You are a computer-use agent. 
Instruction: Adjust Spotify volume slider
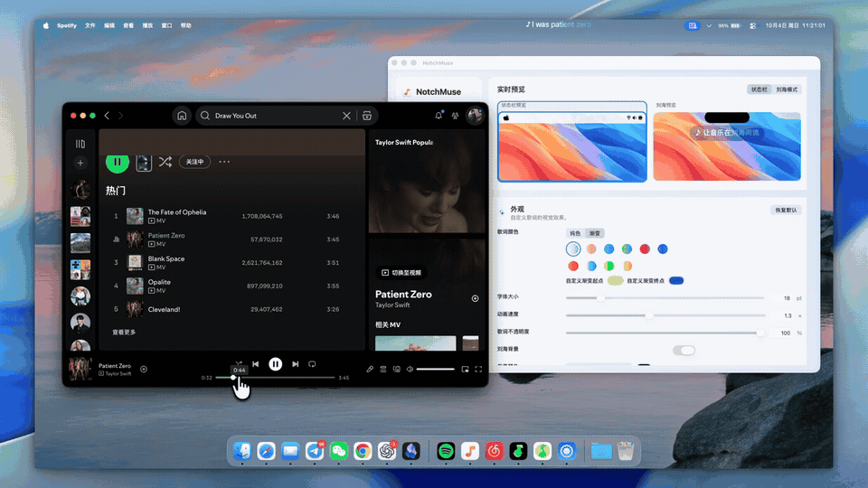436,369
